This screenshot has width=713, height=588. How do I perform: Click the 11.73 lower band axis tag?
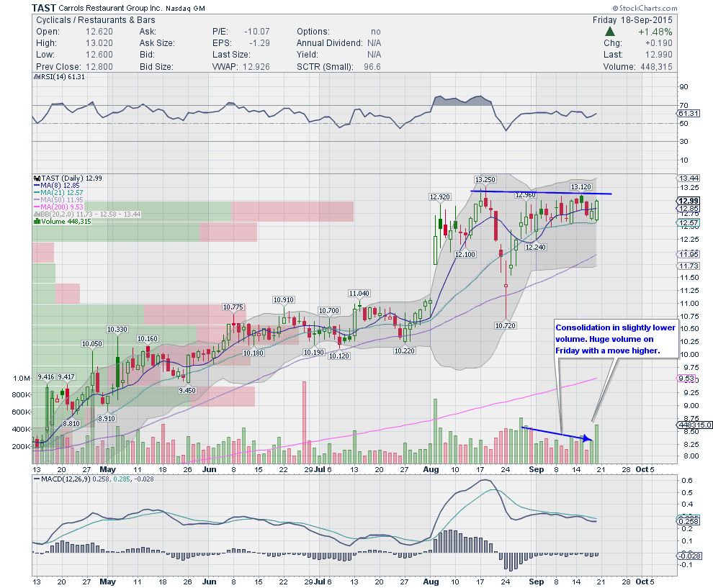(x=689, y=266)
